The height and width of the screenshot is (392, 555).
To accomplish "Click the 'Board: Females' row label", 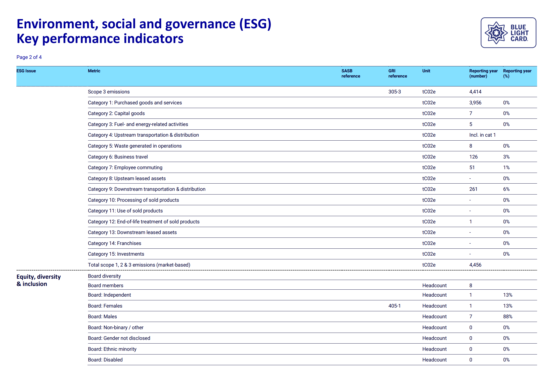I will (x=105, y=306).
